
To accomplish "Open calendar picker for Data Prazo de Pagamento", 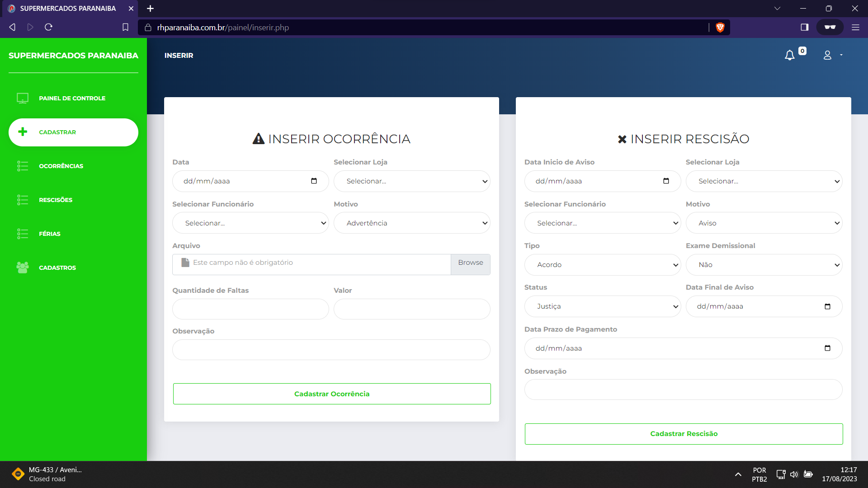I will click(x=827, y=348).
